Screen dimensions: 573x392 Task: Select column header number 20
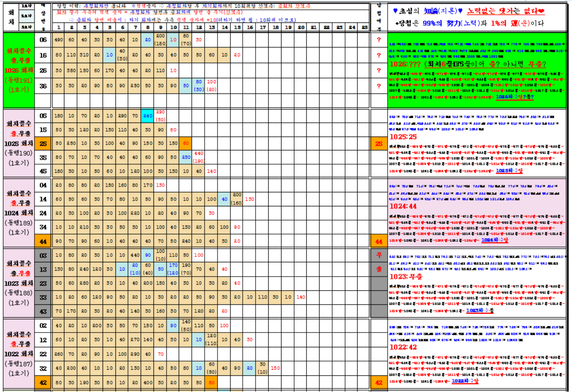[x=301, y=28]
